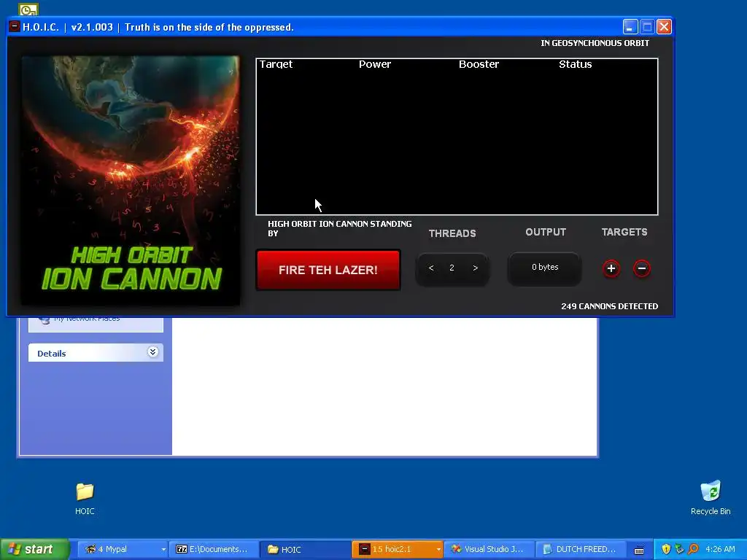Click the 249 CANNONS DETECTED status text

pyautogui.click(x=609, y=306)
